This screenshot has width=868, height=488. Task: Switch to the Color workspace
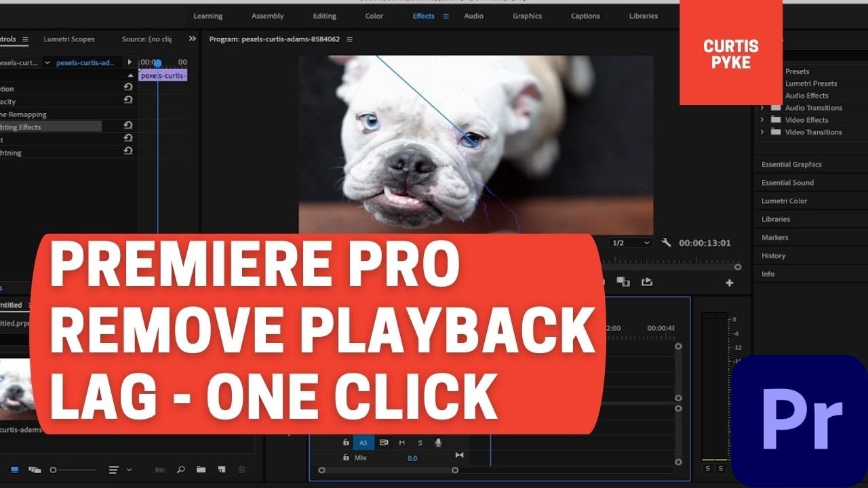[374, 16]
